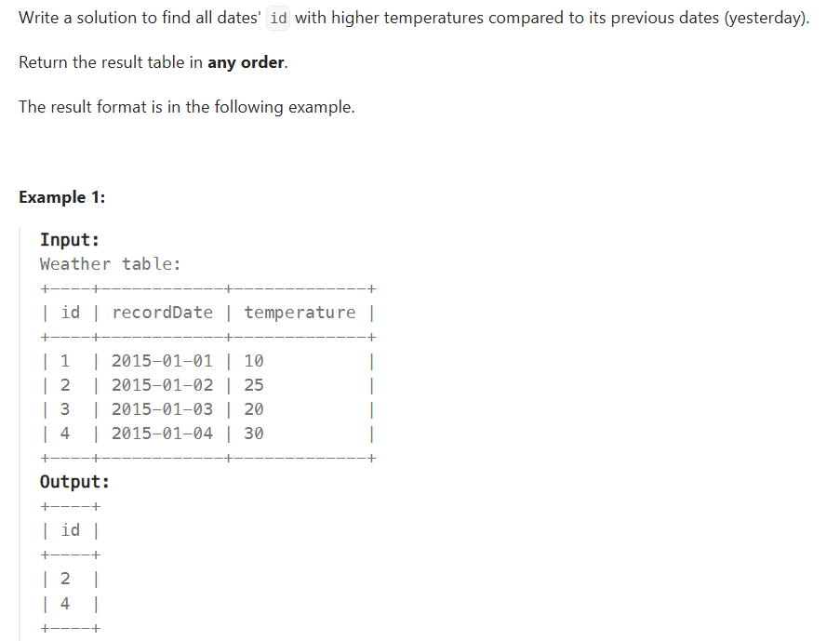840x641 pixels.
Task: Click the 'Input:' label
Action: (70, 240)
